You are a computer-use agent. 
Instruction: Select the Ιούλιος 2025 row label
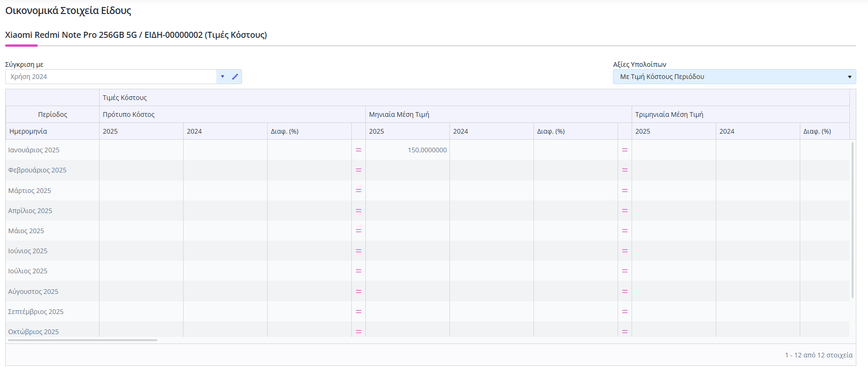click(x=28, y=271)
